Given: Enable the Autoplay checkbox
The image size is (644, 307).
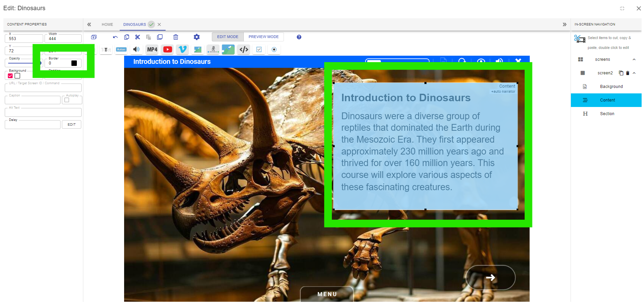Looking at the screenshot, I should 67,100.
